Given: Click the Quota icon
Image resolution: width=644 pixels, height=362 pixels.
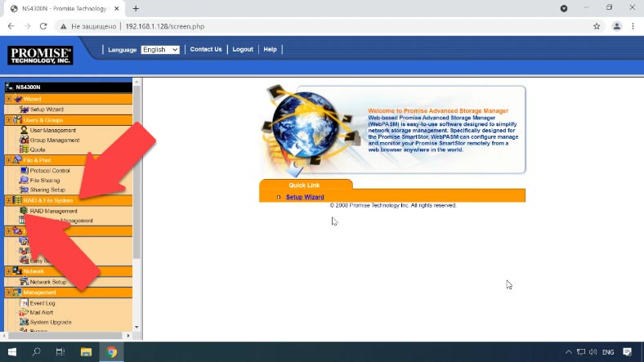Looking at the screenshot, I should [24, 150].
